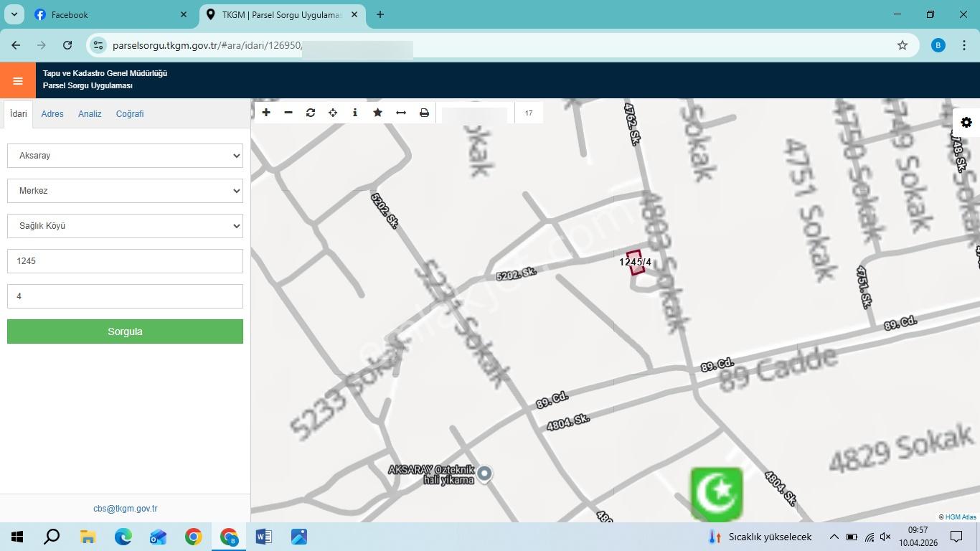This screenshot has height=551, width=980.
Task: Open the HGM Atlas attribution link
Action: click(x=961, y=517)
